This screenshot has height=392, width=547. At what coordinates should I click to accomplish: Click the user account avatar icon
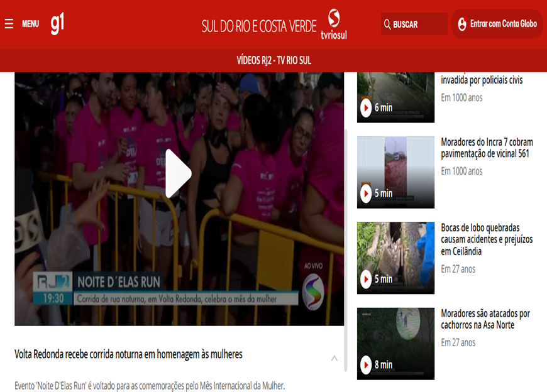[x=462, y=24]
